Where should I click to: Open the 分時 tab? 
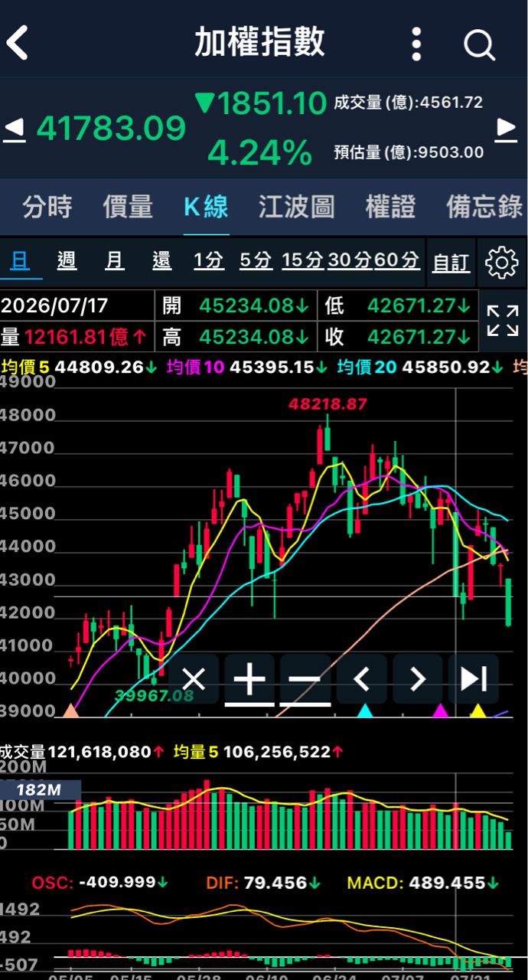(47, 207)
